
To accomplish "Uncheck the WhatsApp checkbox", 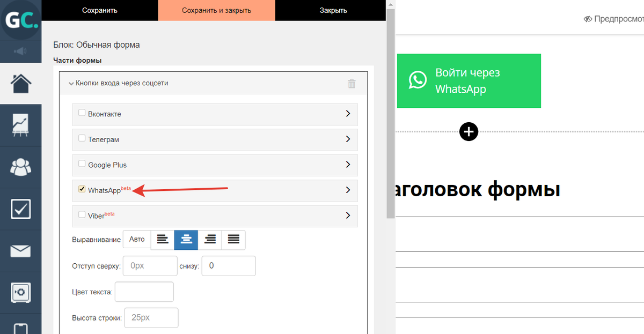I will (82, 189).
